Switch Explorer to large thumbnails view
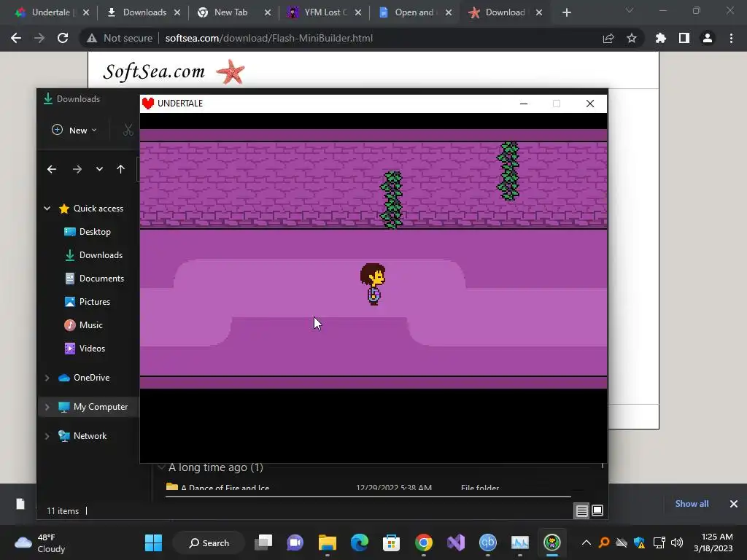This screenshot has height=560, width=747. [x=597, y=511]
